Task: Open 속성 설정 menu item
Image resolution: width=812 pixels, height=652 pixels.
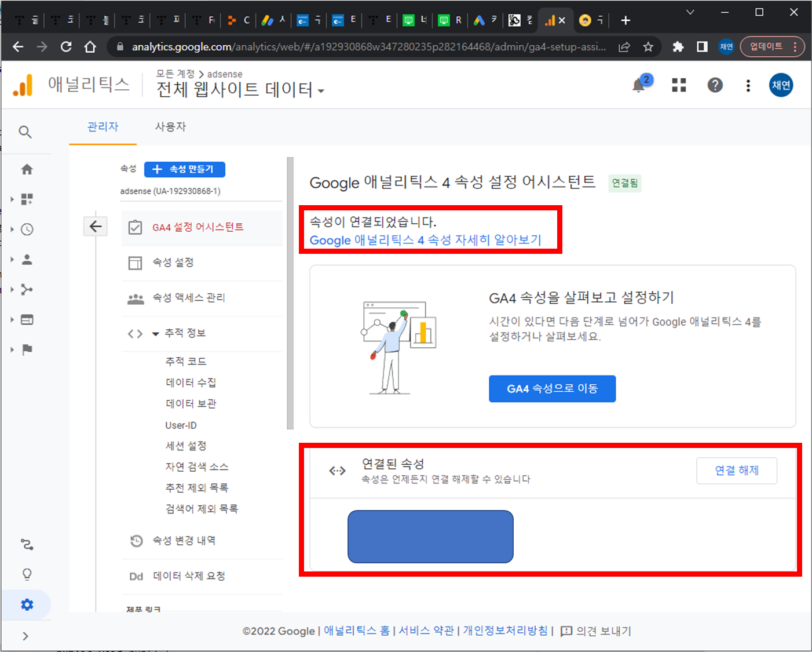Action: (202, 263)
